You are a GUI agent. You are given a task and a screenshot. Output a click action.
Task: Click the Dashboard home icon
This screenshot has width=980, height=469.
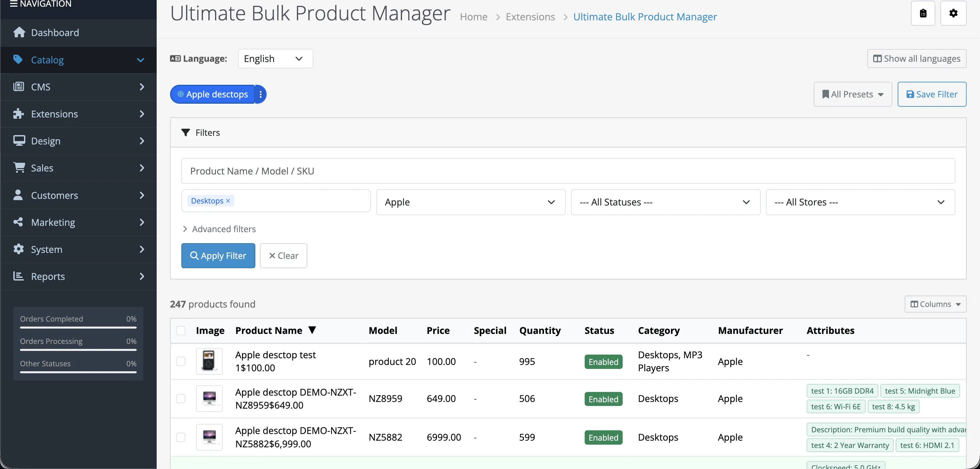click(x=19, y=32)
